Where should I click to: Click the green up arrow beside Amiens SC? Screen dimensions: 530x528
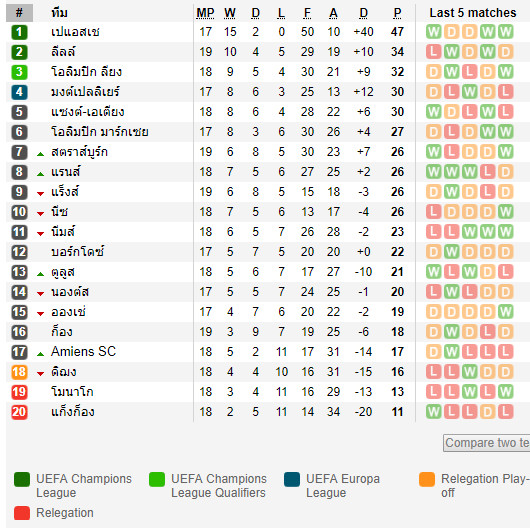click(x=41, y=354)
